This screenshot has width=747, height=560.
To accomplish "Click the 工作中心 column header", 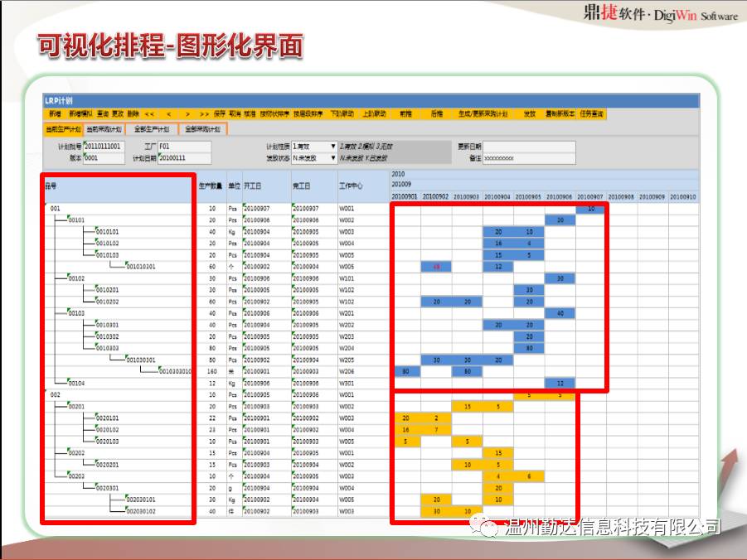I will click(x=351, y=186).
